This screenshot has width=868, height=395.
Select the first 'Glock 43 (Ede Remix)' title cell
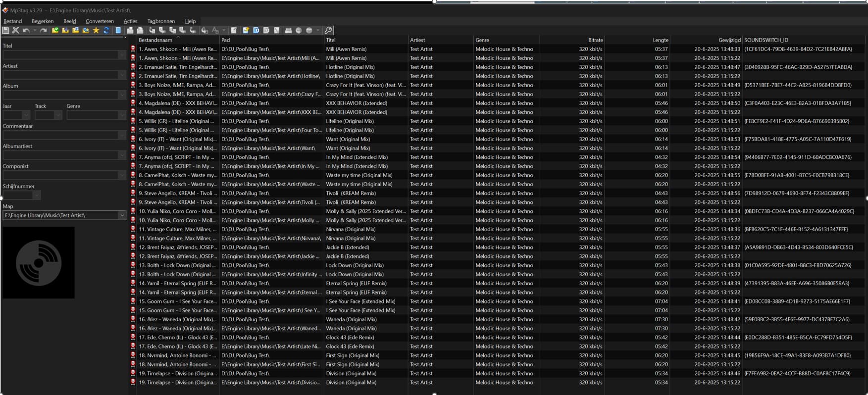tap(350, 337)
